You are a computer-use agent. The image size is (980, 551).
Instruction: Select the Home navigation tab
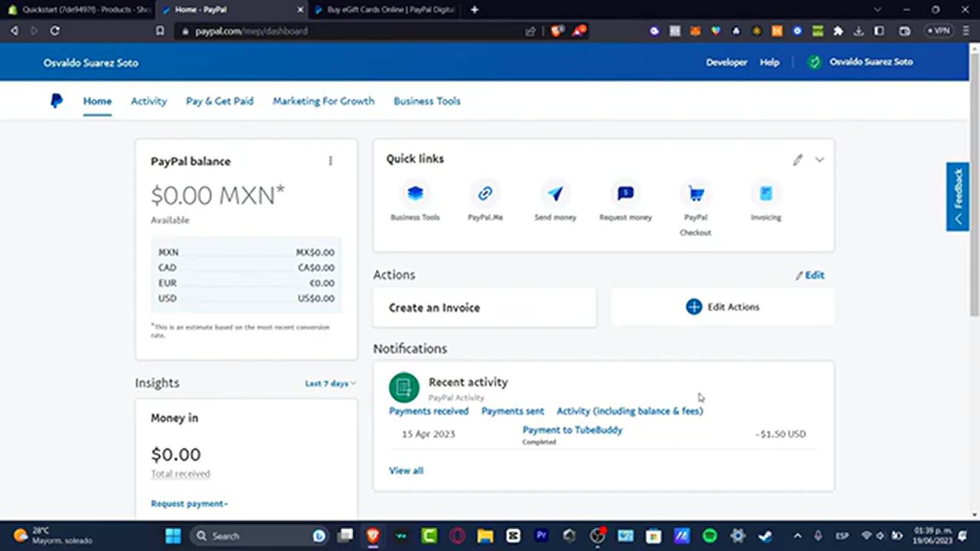click(97, 101)
